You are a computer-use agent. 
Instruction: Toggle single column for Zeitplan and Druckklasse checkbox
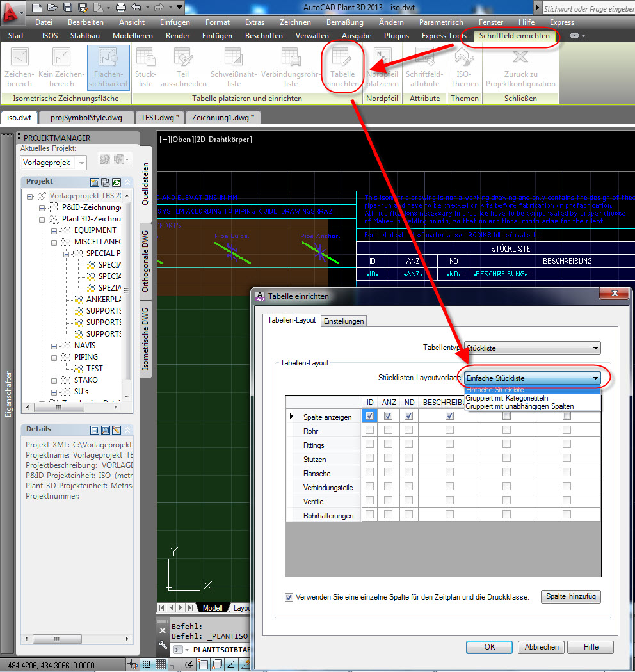[x=289, y=597]
